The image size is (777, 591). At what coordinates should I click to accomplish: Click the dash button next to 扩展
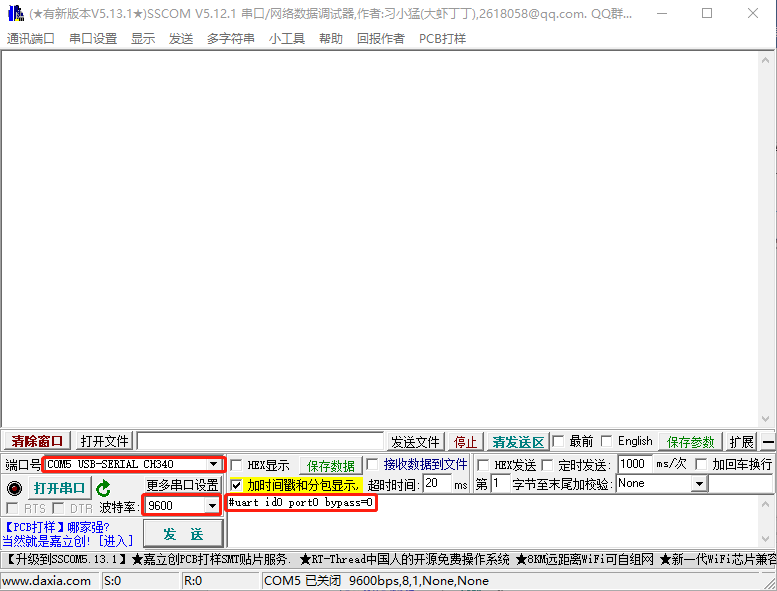pyautogui.click(x=768, y=442)
